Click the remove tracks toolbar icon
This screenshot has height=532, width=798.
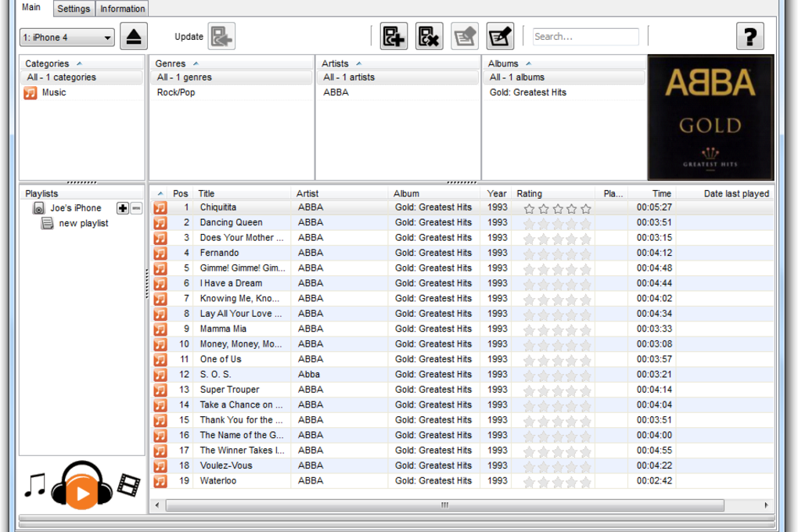(429, 37)
